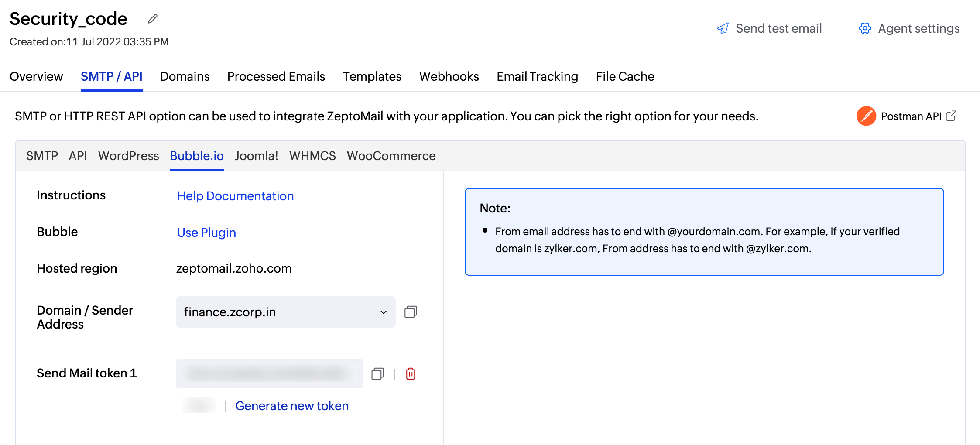Screen dimensions: 980x445
Task: Switch to the Domains tab
Action: pos(185,76)
